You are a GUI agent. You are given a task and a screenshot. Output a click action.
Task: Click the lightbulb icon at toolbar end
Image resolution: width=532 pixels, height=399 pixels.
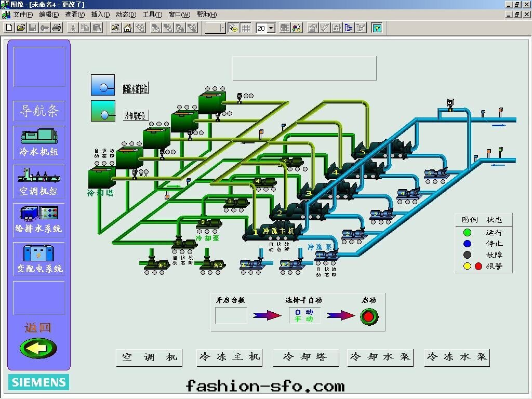[377, 28]
